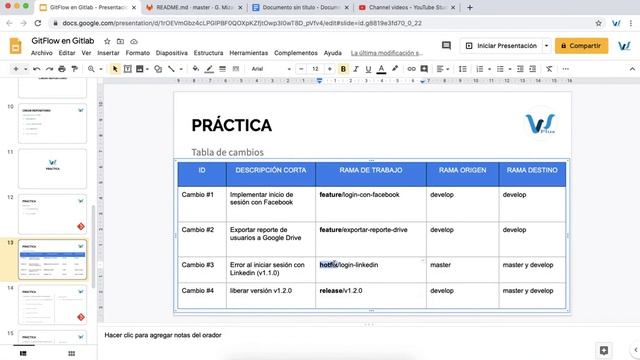The image size is (640, 360).
Task: Open the line spacing option
Action: tap(462, 69)
